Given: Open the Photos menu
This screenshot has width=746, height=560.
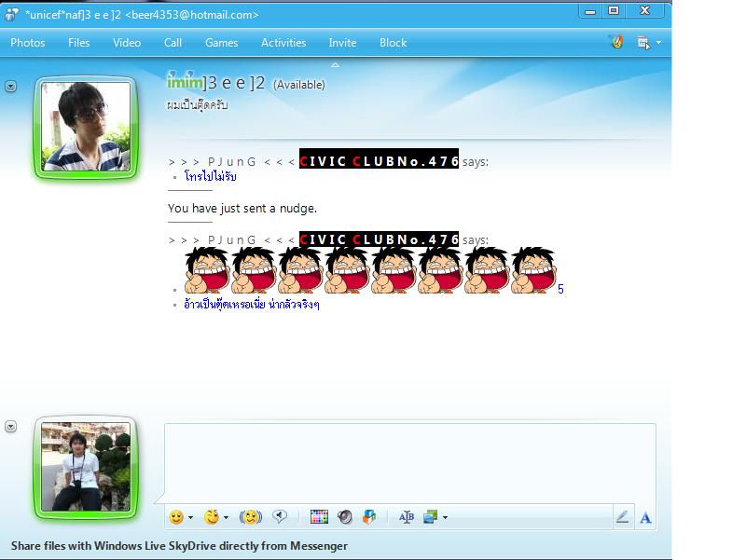Looking at the screenshot, I should pos(27,43).
